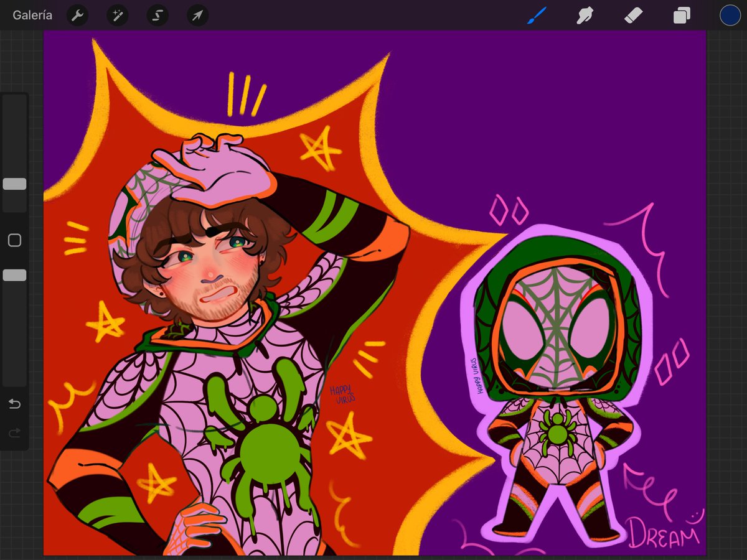Select the Selection S tool
This screenshot has width=747, height=560.
[157, 16]
